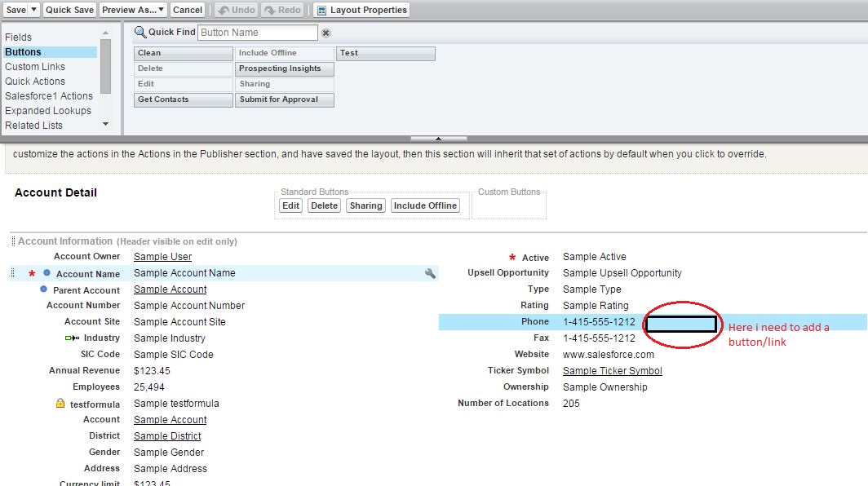Screen dimensions: 868x486
Task: Click the Sharing standard button in Account Detail
Action: (366, 205)
